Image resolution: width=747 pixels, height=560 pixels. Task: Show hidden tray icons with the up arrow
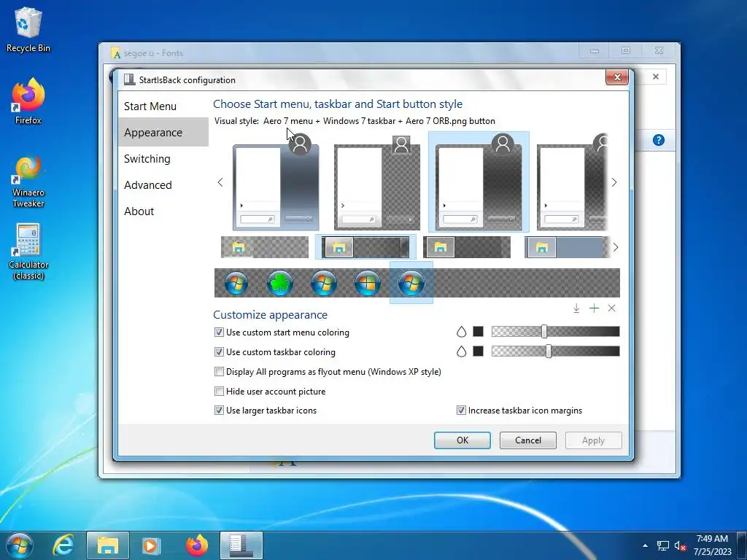click(645, 545)
